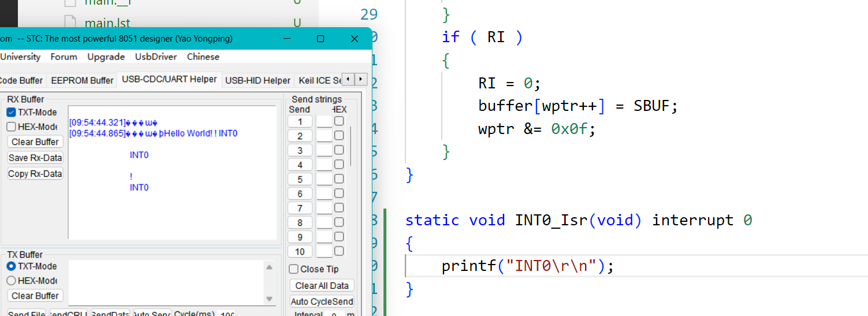
Task: Click Send button number 3
Action: click(300, 150)
